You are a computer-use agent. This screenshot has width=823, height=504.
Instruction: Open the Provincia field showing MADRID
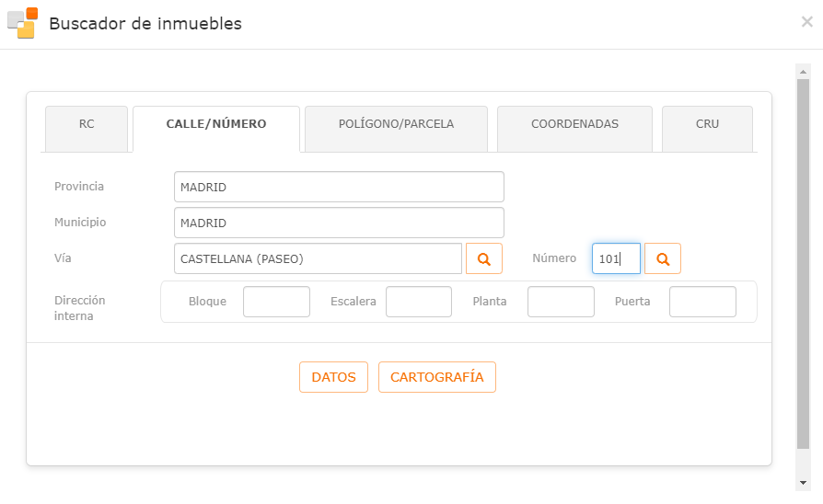[x=339, y=187]
